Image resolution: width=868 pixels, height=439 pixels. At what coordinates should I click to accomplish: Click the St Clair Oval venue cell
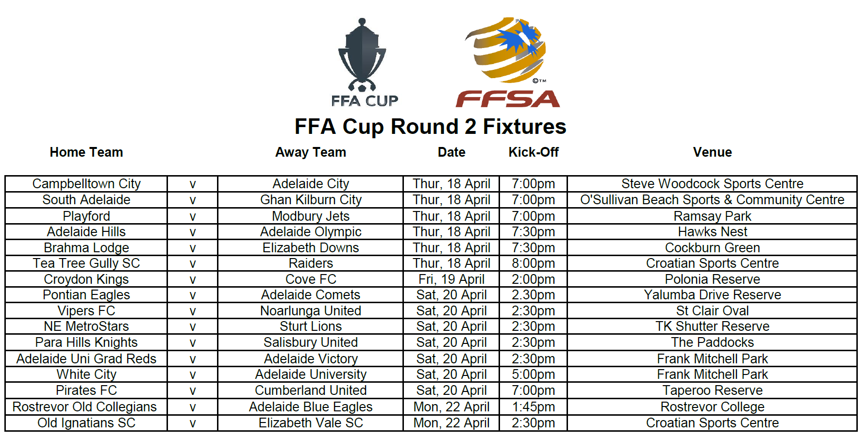tap(712, 311)
